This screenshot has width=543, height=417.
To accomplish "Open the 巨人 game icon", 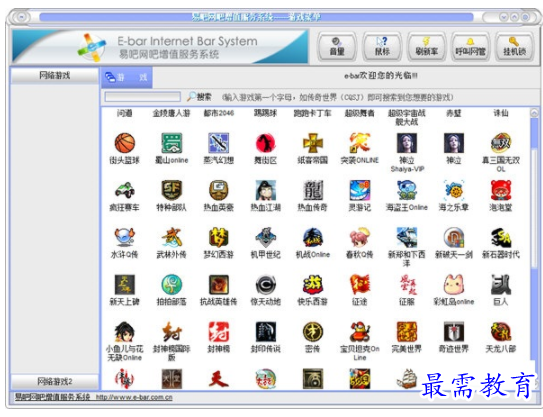I will click(501, 284).
